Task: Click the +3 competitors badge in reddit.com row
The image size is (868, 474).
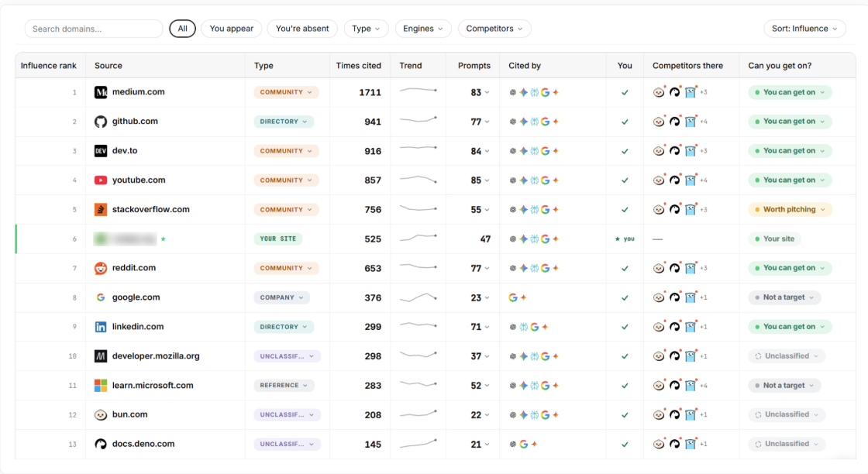Action: coord(704,268)
